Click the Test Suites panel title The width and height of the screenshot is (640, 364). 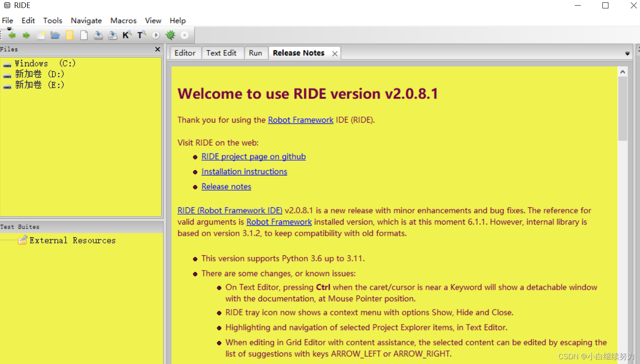(x=20, y=227)
